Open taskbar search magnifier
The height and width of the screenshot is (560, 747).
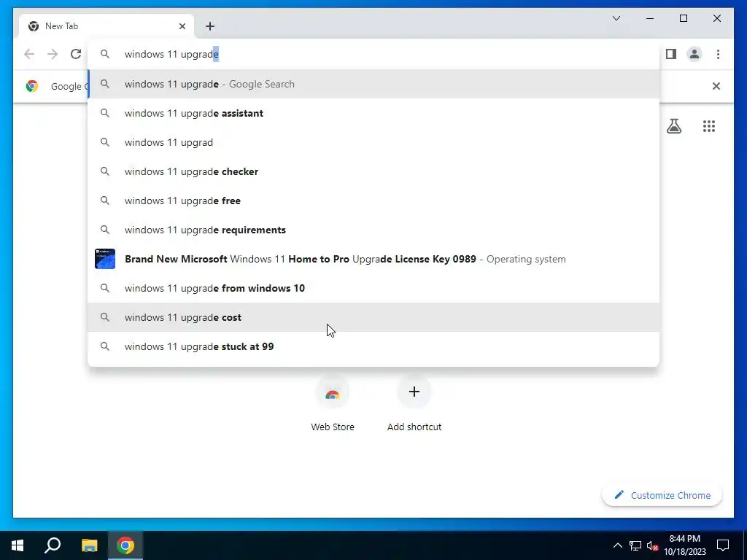[x=53, y=545]
